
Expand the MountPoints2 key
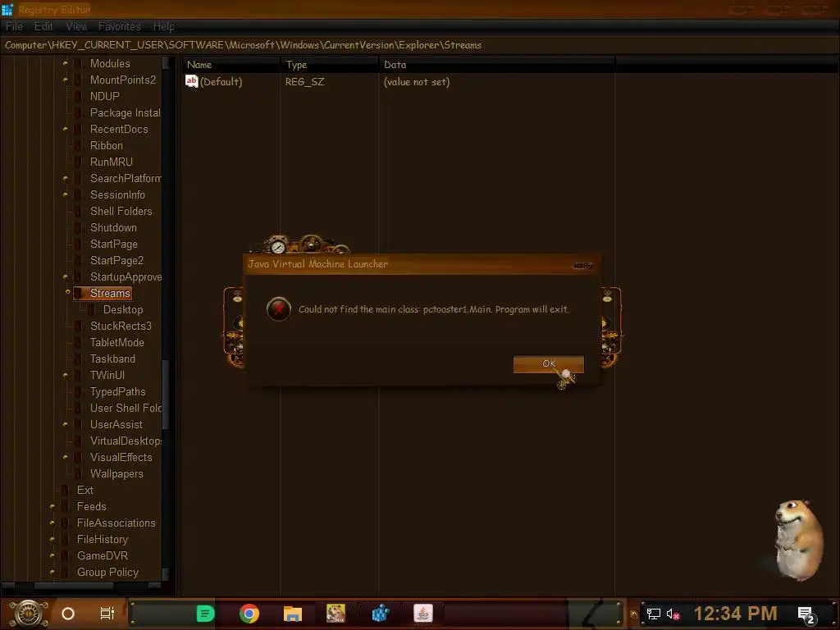pos(66,80)
